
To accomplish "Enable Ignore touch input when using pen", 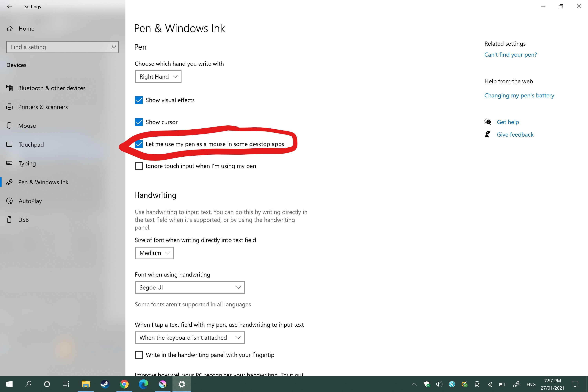I will click(139, 166).
